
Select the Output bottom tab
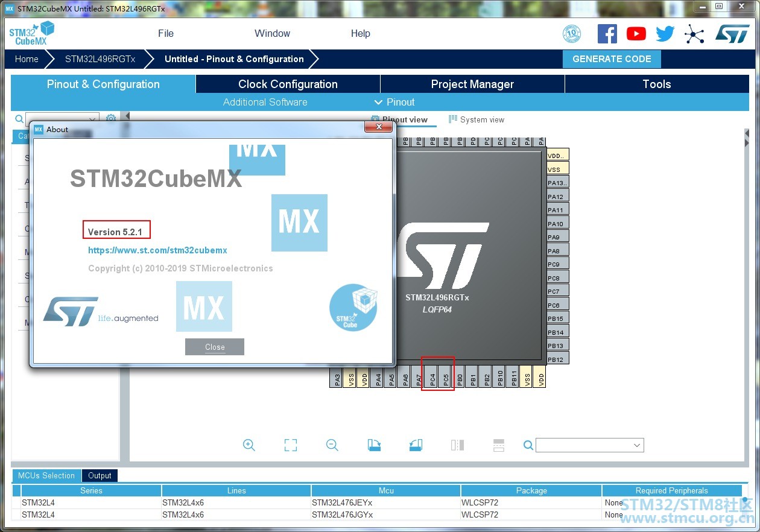[100, 475]
